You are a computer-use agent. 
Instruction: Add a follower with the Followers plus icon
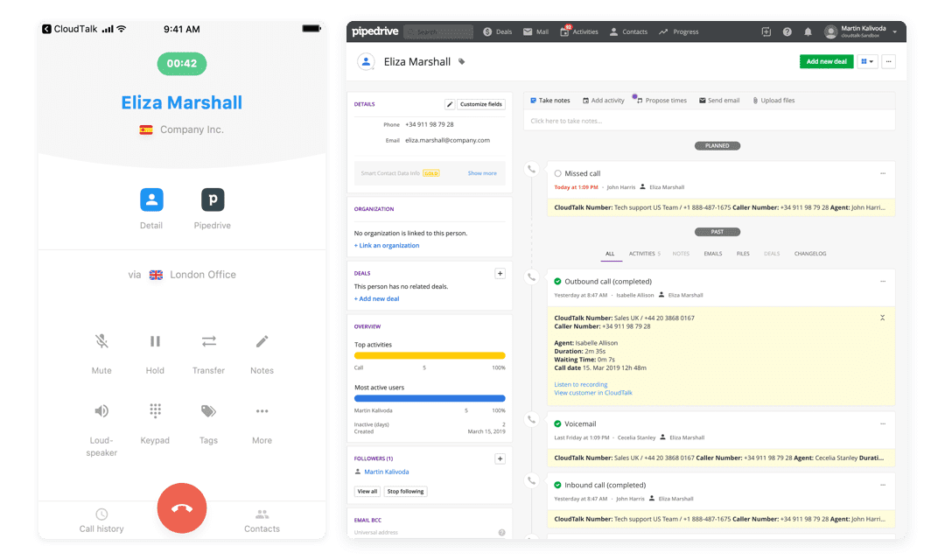point(500,459)
